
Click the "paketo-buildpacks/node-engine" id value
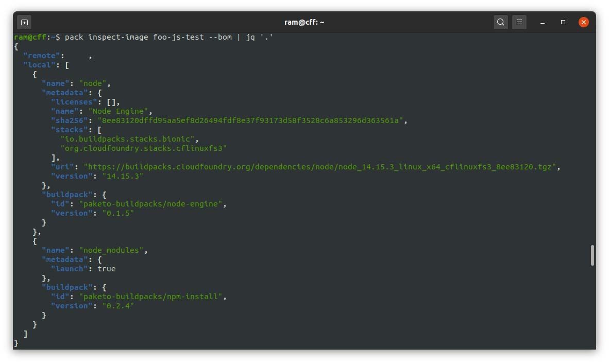coord(150,204)
